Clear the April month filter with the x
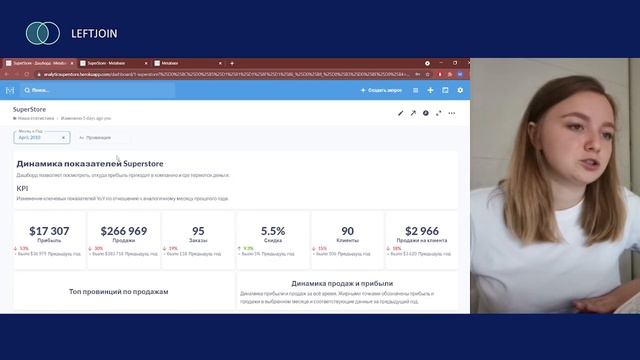The image size is (640, 360). [x=63, y=138]
